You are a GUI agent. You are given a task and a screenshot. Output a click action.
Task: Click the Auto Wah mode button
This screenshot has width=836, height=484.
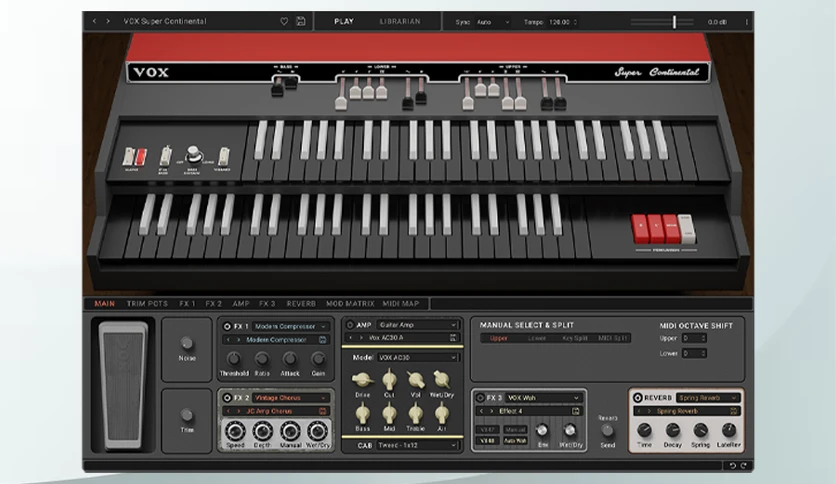click(515, 441)
